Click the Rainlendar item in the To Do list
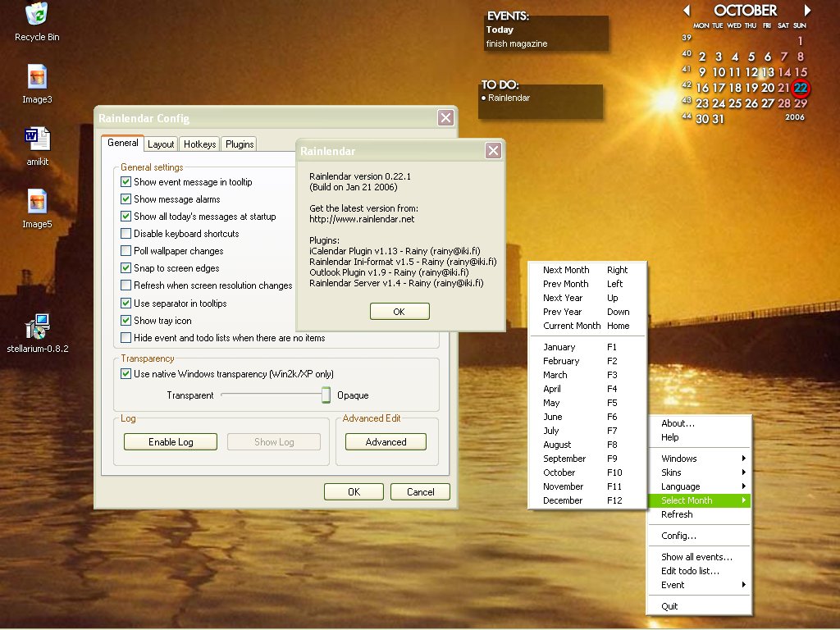The width and height of the screenshot is (840, 630). pos(509,98)
